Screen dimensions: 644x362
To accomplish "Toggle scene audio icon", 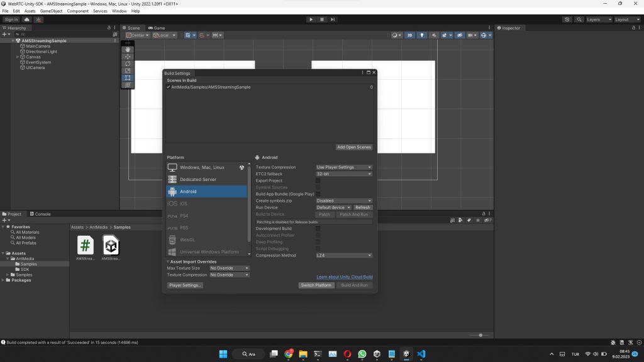I will 434,35.
